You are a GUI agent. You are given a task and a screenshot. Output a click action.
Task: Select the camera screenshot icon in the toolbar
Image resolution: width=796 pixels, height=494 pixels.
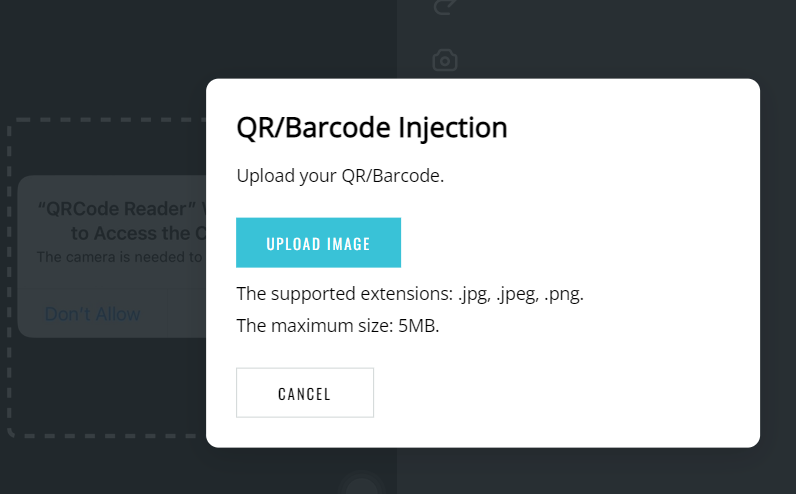[x=445, y=60]
